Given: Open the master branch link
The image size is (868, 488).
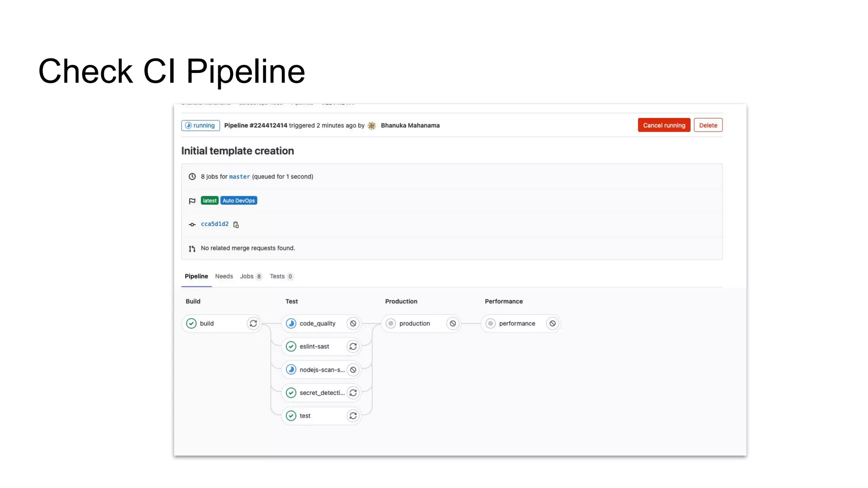Looking at the screenshot, I should 239,177.
